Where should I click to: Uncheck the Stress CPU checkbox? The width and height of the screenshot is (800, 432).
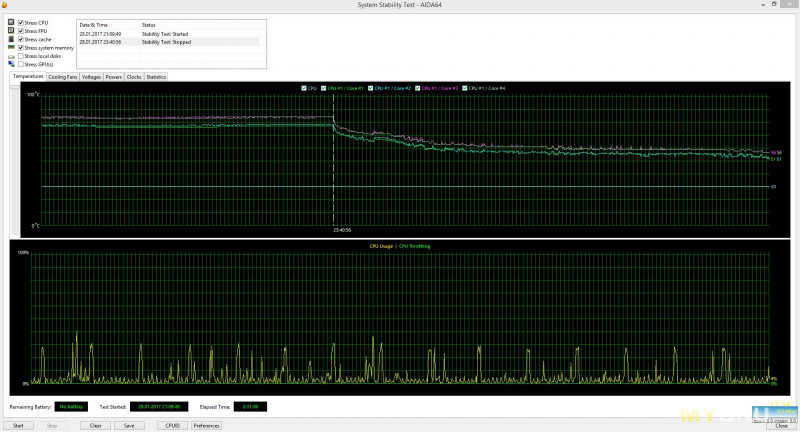point(21,22)
